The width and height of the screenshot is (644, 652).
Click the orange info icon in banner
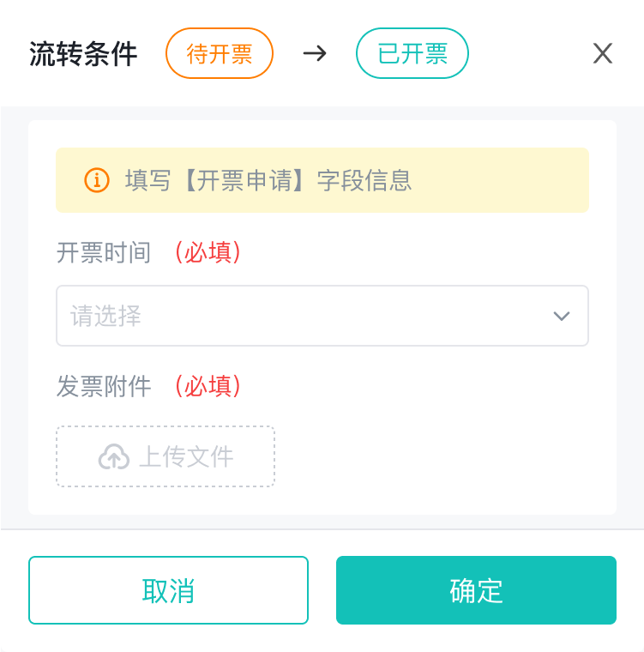coord(97,180)
